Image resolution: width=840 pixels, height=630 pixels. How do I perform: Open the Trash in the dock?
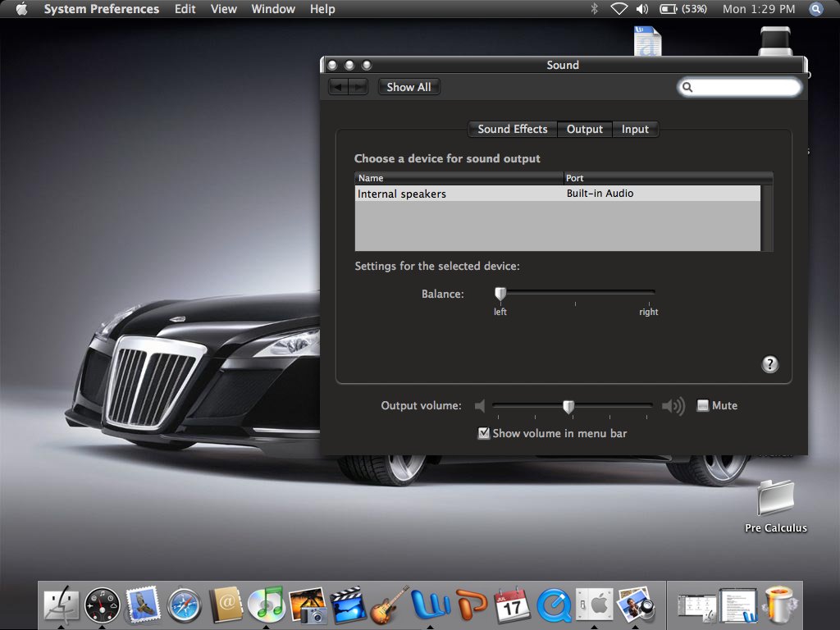pos(778,605)
